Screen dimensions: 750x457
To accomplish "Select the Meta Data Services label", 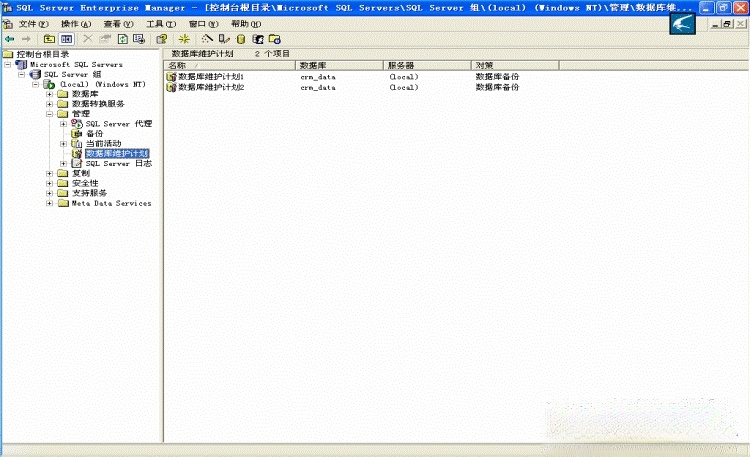I will tap(111, 203).
